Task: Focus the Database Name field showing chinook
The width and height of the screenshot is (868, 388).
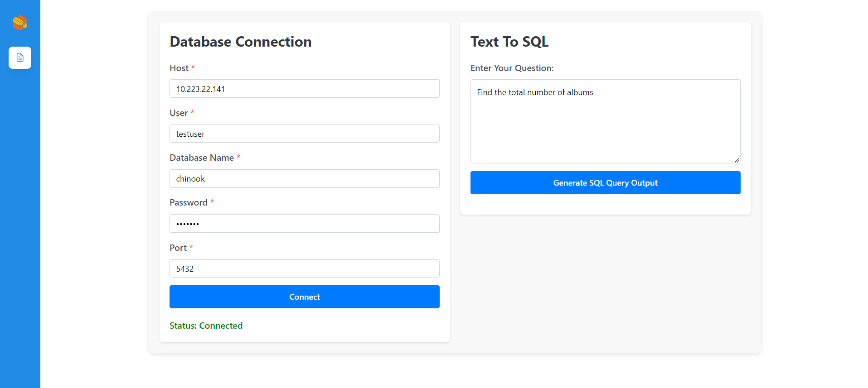Action: tap(304, 178)
